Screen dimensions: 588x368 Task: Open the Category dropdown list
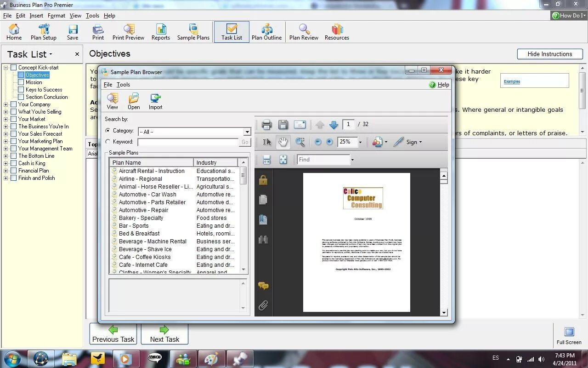click(247, 132)
